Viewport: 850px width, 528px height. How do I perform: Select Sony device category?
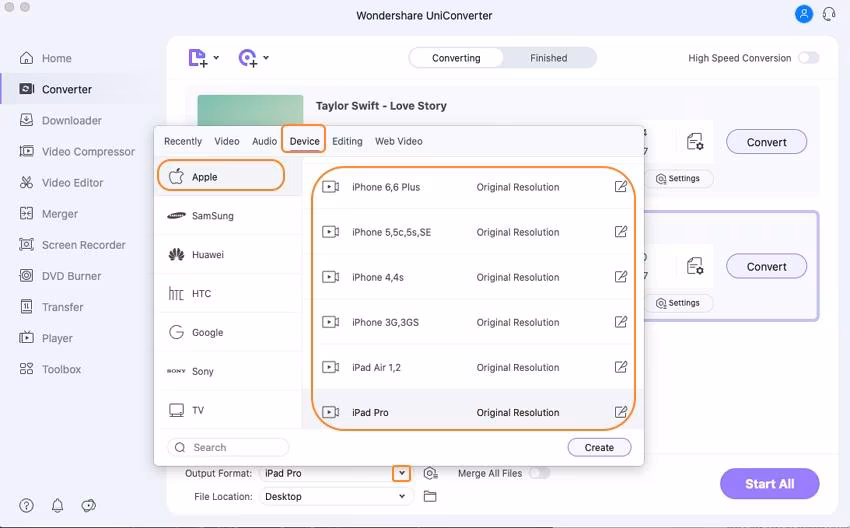tap(228, 371)
